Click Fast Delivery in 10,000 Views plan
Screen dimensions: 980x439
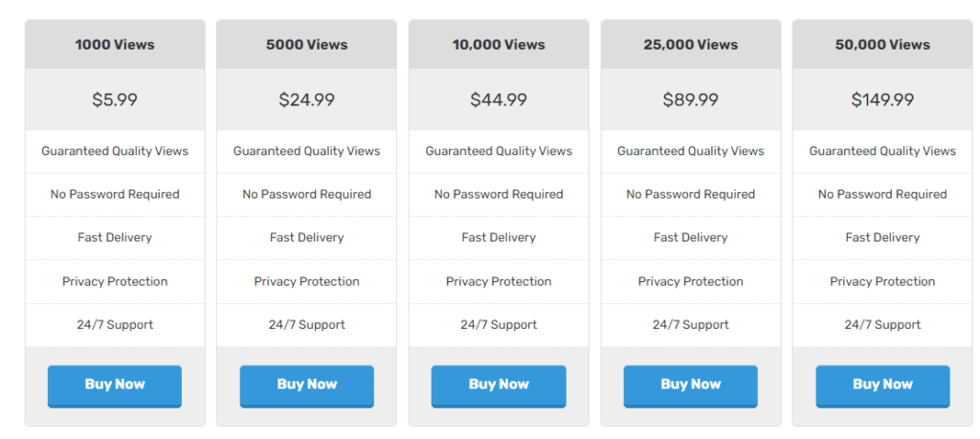(x=499, y=237)
